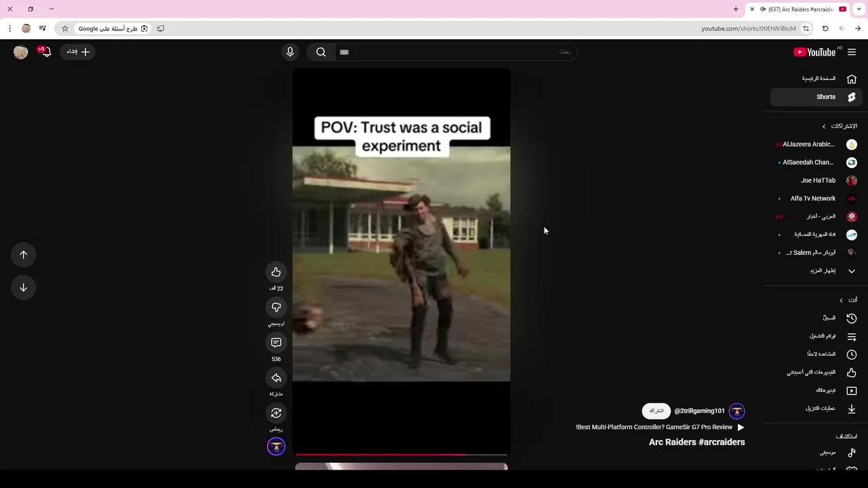The width and height of the screenshot is (868, 488).
Task: Expand show more subscriptions chevron
Action: 852,271
